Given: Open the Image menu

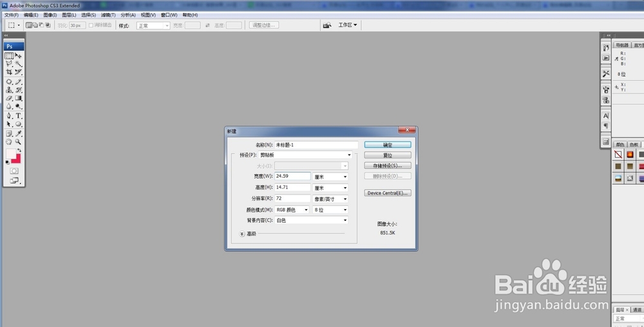Looking at the screenshot, I should (x=50, y=15).
